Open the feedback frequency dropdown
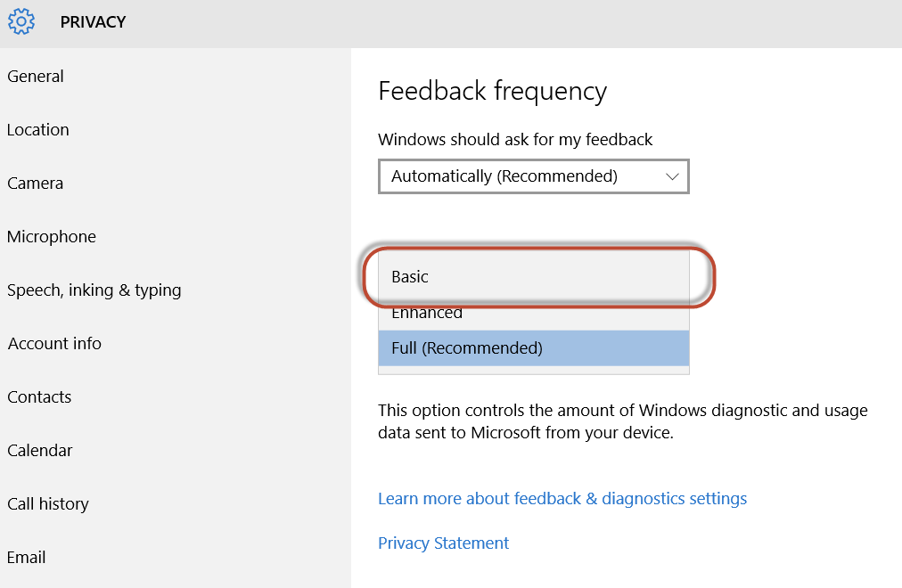The image size is (902, 588). (x=533, y=176)
